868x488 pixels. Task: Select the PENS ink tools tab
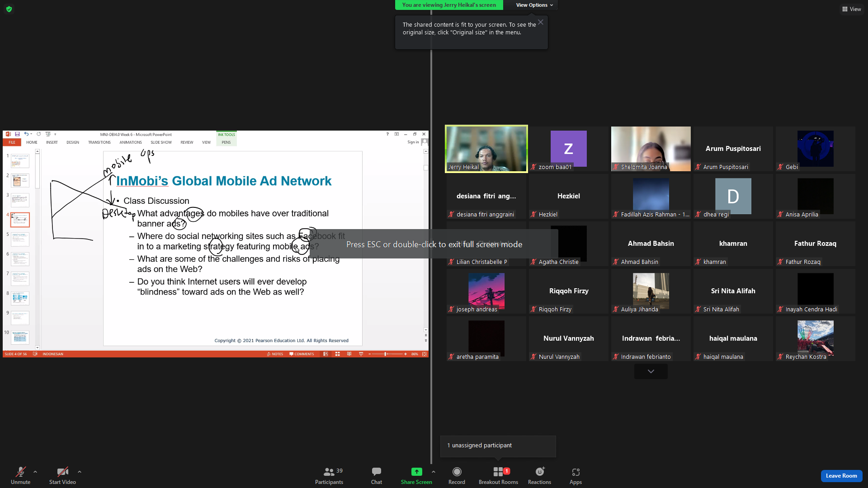226,142
